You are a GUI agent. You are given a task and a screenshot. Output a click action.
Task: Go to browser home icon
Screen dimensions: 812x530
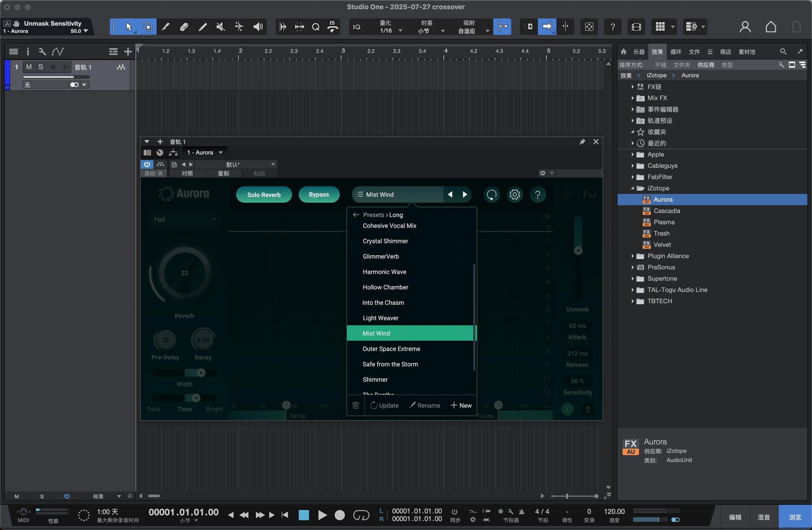click(x=624, y=52)
